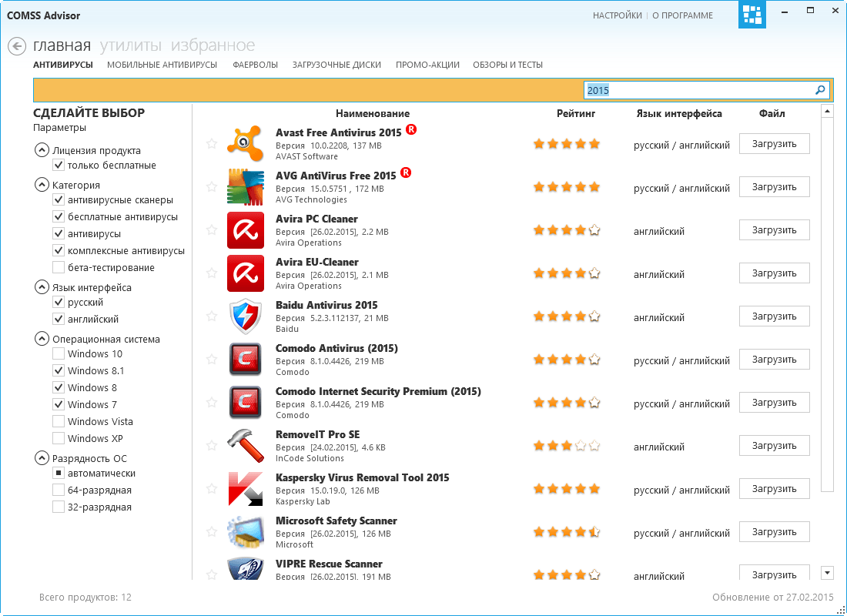This screenshot has width=847, height=616.
Task: Download Avast Free Antivirus 2015
Action: tap(774, 144)
